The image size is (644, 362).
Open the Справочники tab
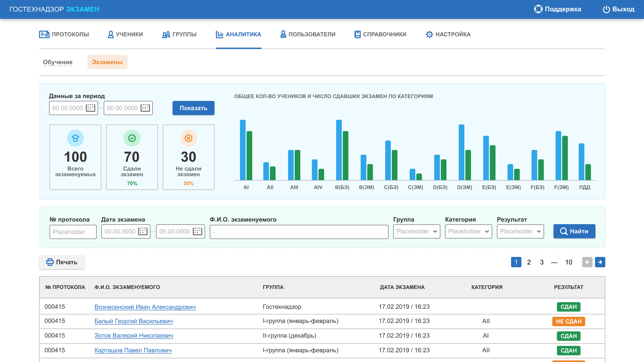(x=380, y=34)
